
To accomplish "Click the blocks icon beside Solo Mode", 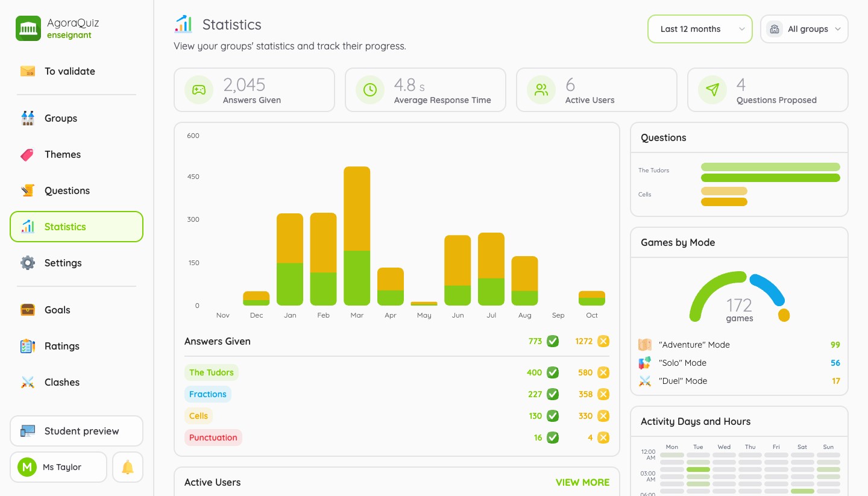I will tap(645, 363).
